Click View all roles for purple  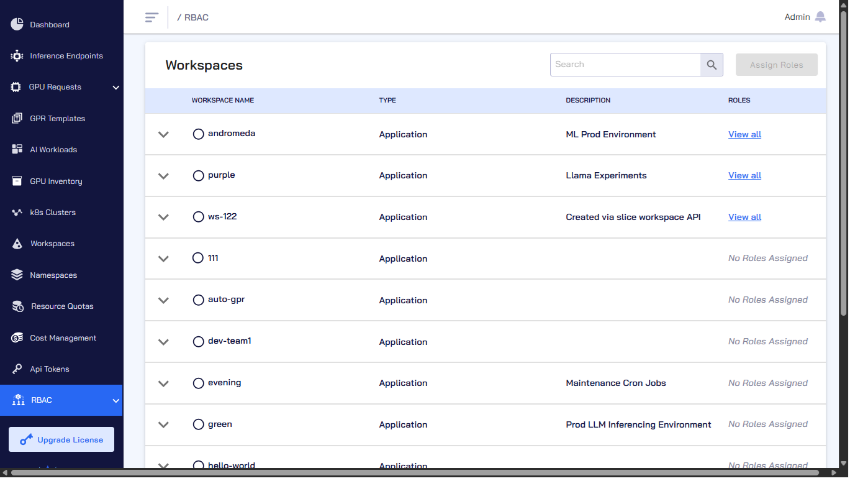tap(744, 176)
